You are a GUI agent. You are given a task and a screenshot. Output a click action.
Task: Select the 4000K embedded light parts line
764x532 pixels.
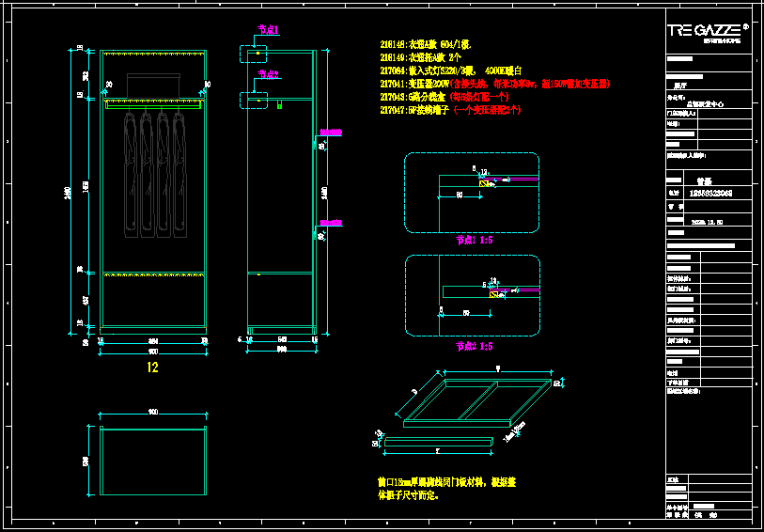[x=451, y=70]
